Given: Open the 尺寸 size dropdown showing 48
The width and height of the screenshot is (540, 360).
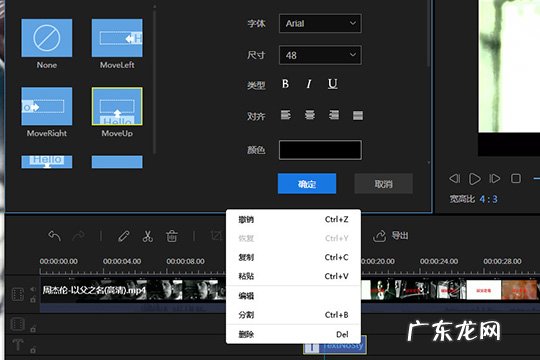Looking at the screenshot, I should 320,55.
